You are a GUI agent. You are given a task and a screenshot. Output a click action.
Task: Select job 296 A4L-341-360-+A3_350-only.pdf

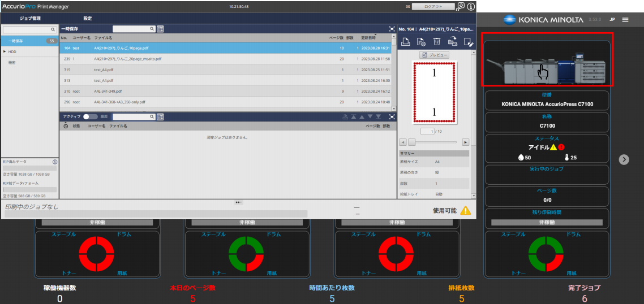225,102
